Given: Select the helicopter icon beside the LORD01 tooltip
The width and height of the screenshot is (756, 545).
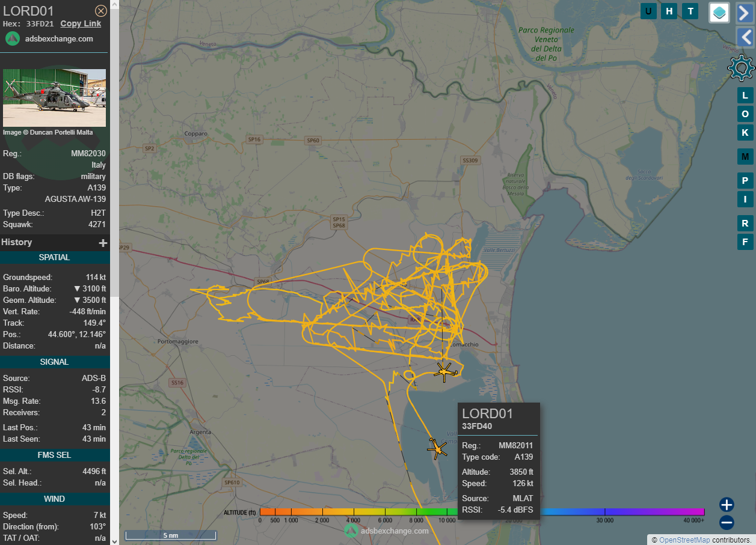Looking at the screenshot, I should click(437, 448).
